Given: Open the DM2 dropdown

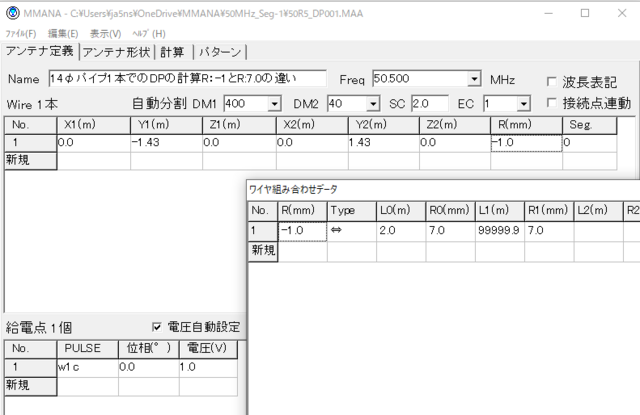Looking at the screenshot, I should tap(373, 103).
